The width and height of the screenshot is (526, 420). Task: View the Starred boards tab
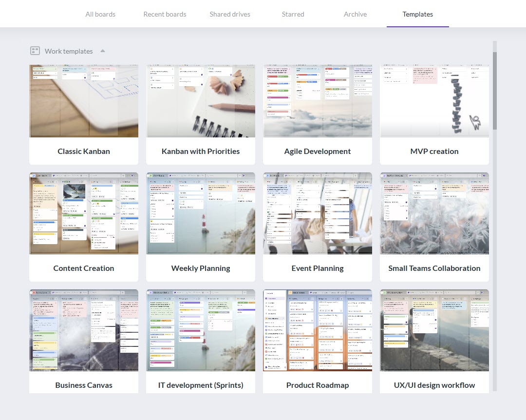(293, 14)
